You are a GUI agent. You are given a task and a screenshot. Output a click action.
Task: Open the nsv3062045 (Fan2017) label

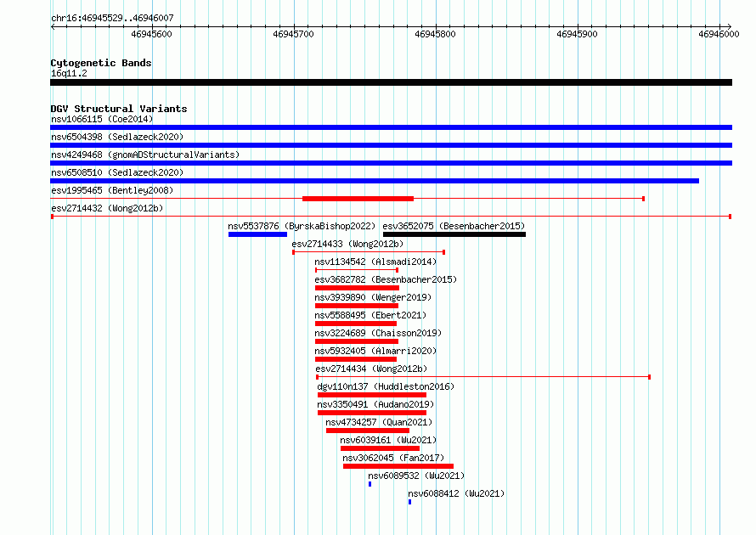click(x=393, y=458)
